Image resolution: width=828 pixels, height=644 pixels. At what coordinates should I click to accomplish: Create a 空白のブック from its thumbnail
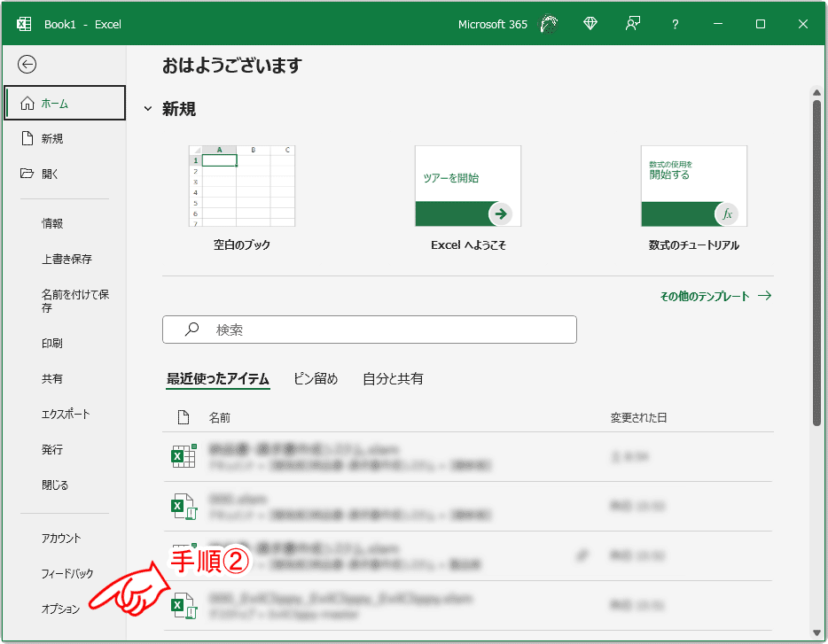pos(242,186)
